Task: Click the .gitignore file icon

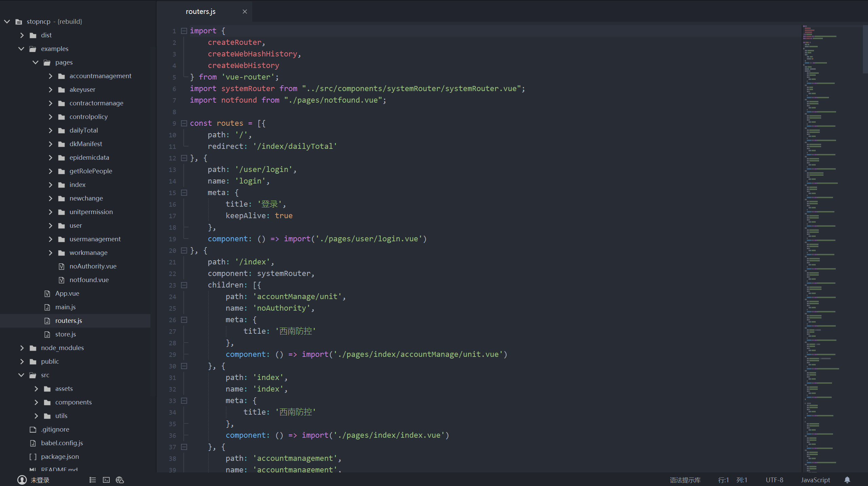Action: pos(33,430)
